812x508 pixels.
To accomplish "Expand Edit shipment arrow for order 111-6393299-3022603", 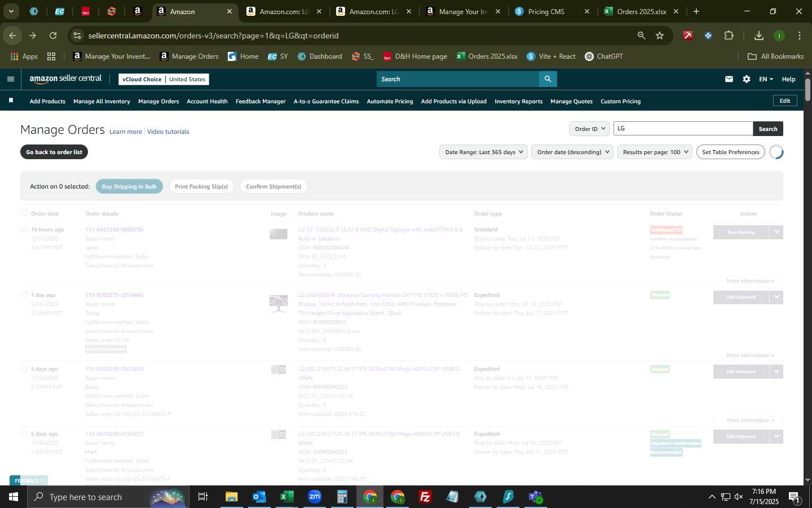I will click(776, 371).
